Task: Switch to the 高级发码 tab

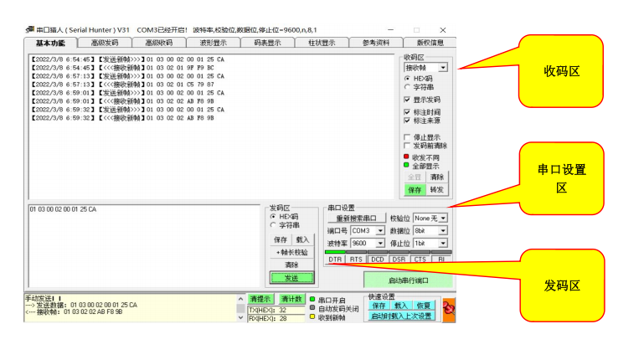Action: [x=105, y=43]
